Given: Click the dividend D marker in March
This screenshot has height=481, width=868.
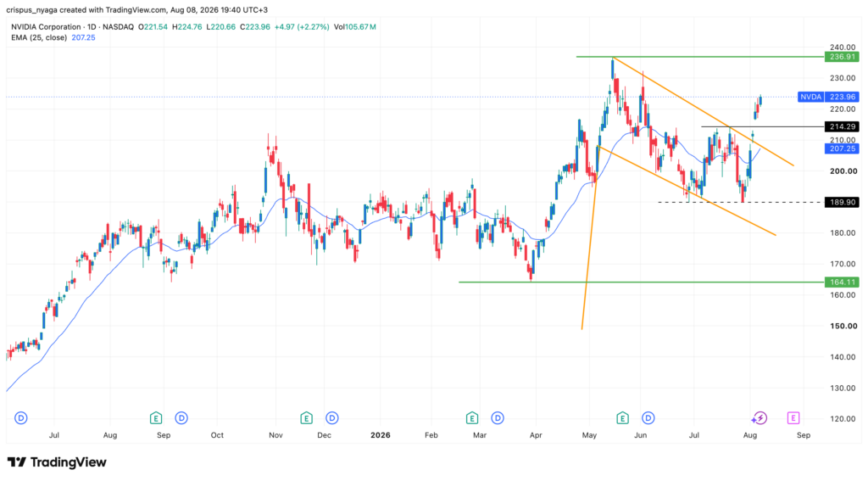Looking at the screenshot, I should [497, 418].
